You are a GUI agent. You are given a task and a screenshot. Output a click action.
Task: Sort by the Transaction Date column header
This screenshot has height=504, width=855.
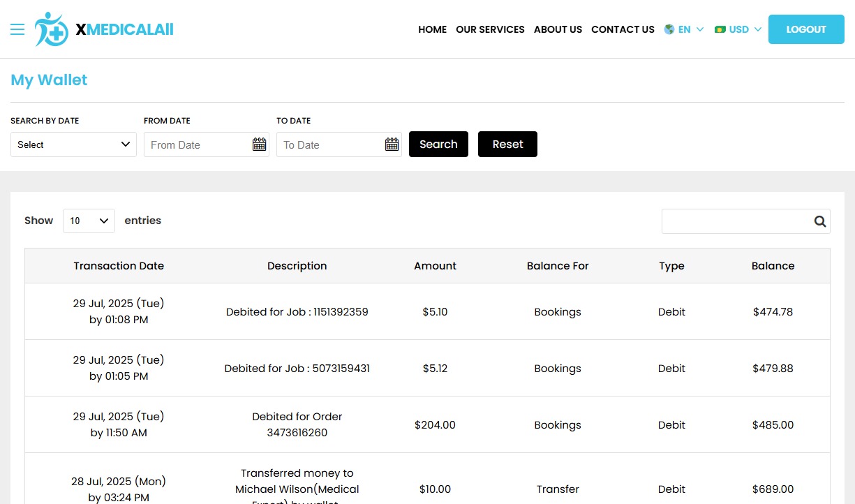click(119, 266)
